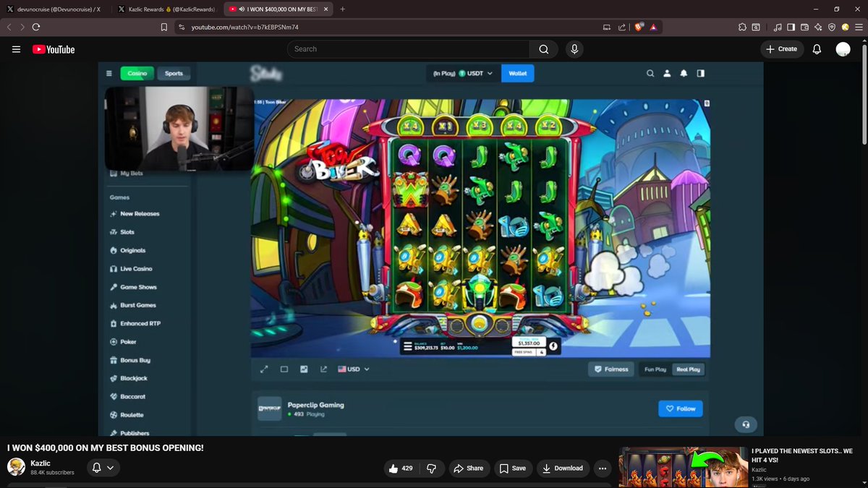
Task: Open the media control music note icon
Action: [778, 27]
